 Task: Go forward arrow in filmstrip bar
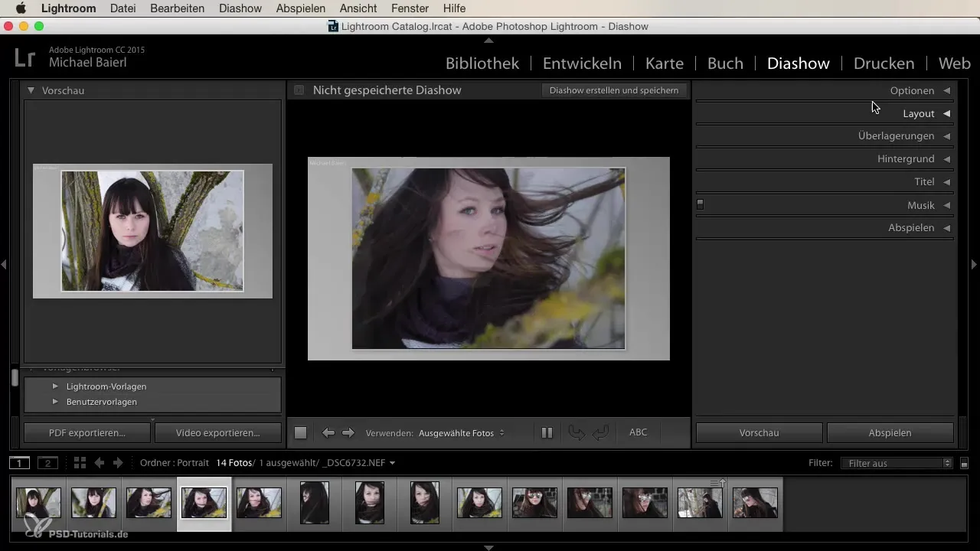click(x=118, y=463)
